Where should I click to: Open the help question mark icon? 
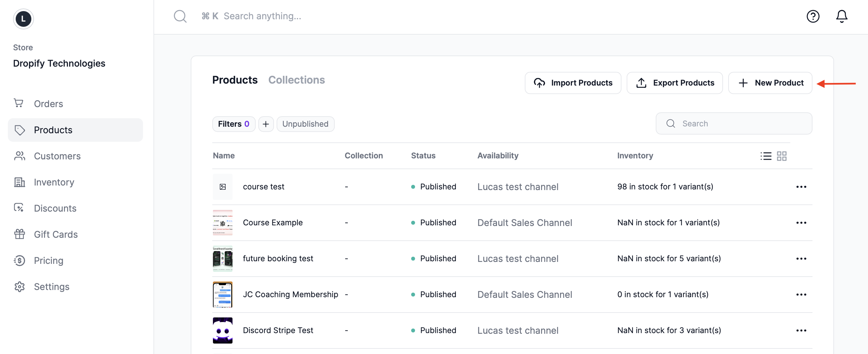pyautogui.click(x=812, y=16)
